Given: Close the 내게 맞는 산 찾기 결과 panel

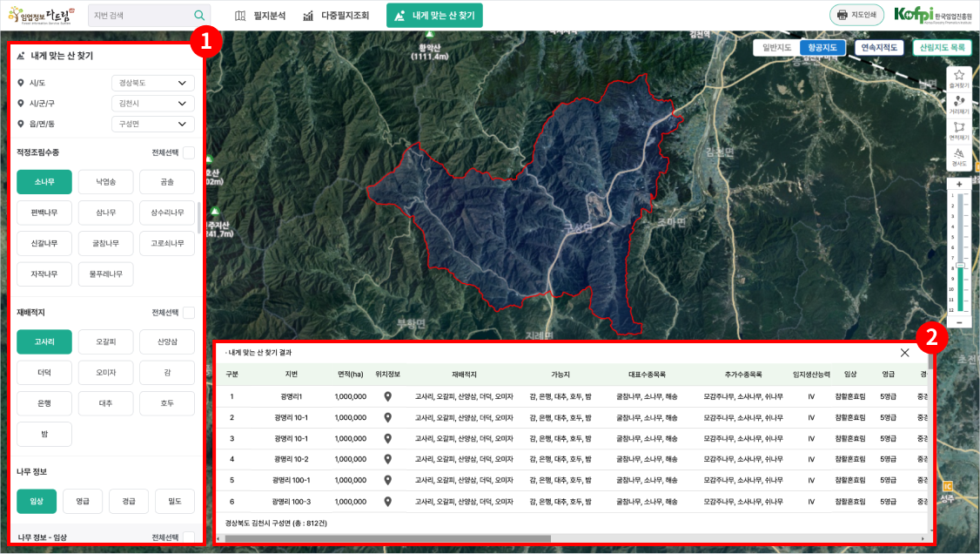Looking at the screenshot, I should click(904, 353).
